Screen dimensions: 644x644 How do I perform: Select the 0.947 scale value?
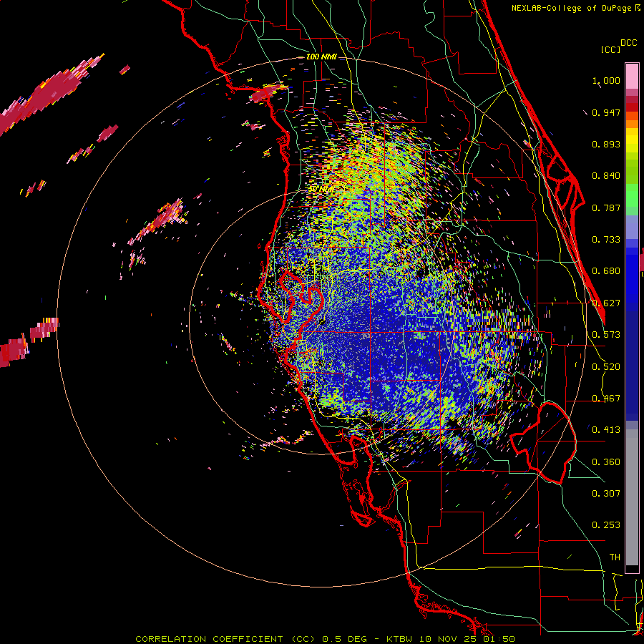tap(606, 112)
